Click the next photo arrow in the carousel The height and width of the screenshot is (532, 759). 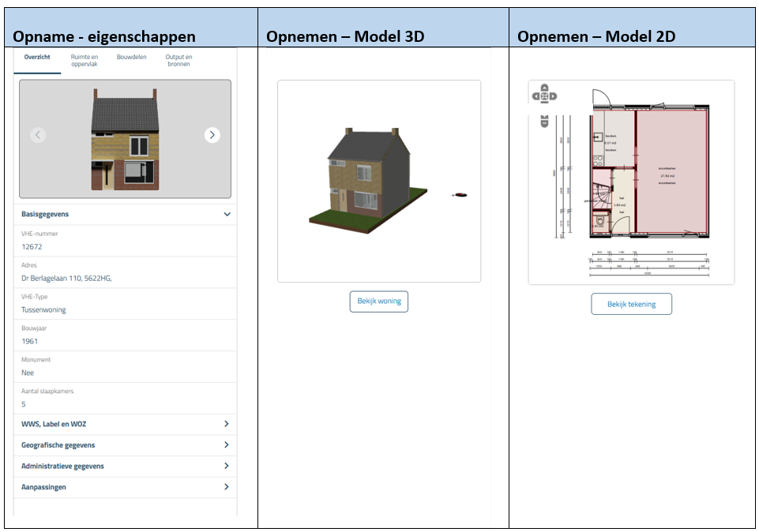[x=212, y=134]
